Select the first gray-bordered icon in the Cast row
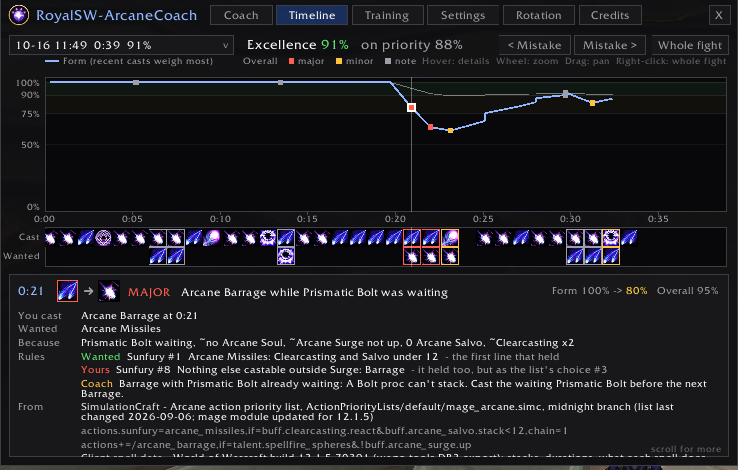This screenshot has height=470, width=738. click(x=158, y=238)
